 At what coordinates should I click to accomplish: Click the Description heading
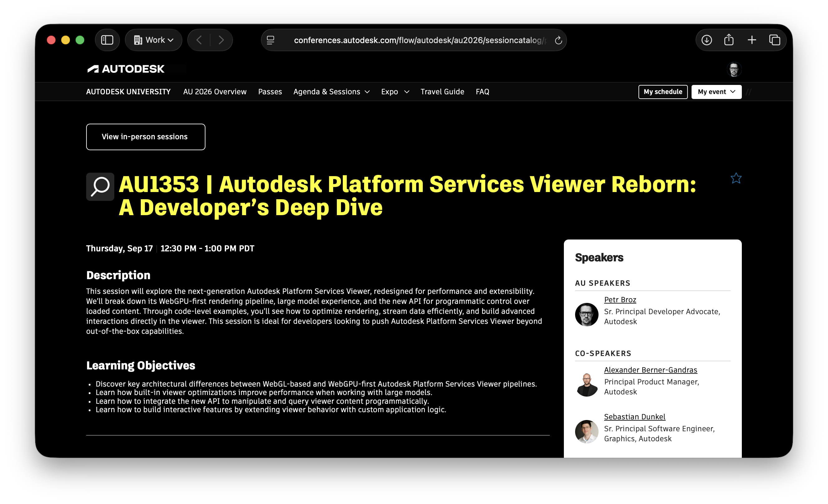coord(118,275)
